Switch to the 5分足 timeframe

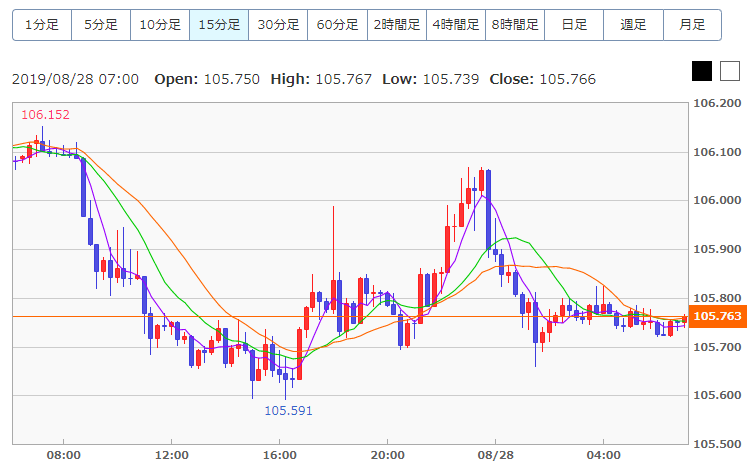click(101, 25)
